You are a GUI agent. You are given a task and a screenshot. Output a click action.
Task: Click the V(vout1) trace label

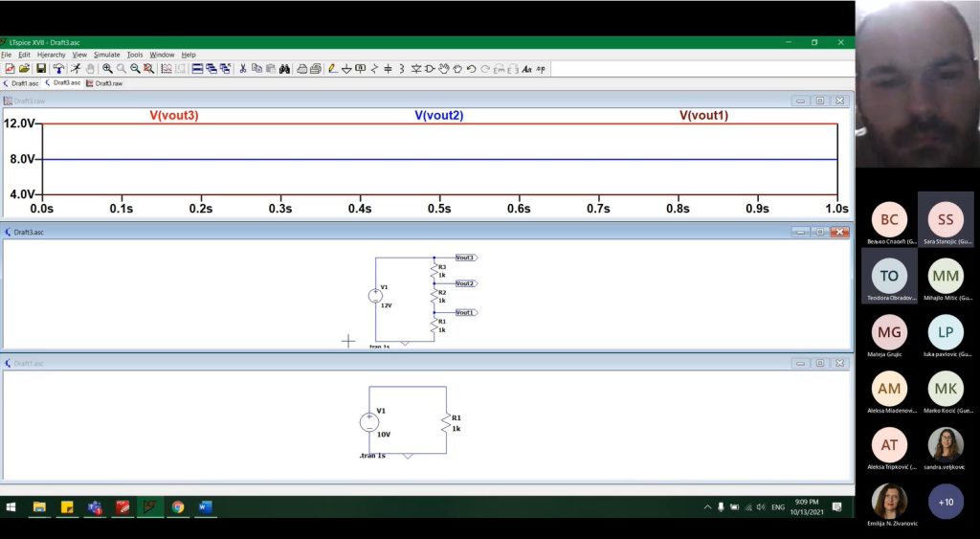click(703, 116)
